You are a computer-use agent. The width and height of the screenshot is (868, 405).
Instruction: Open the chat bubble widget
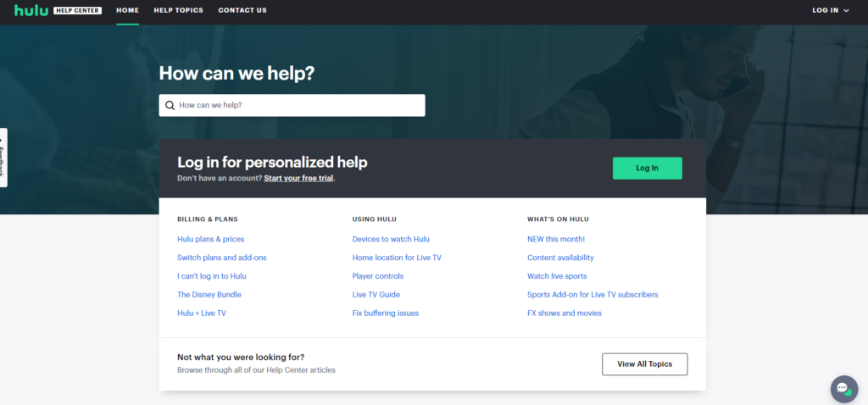[x=843, y=389]
